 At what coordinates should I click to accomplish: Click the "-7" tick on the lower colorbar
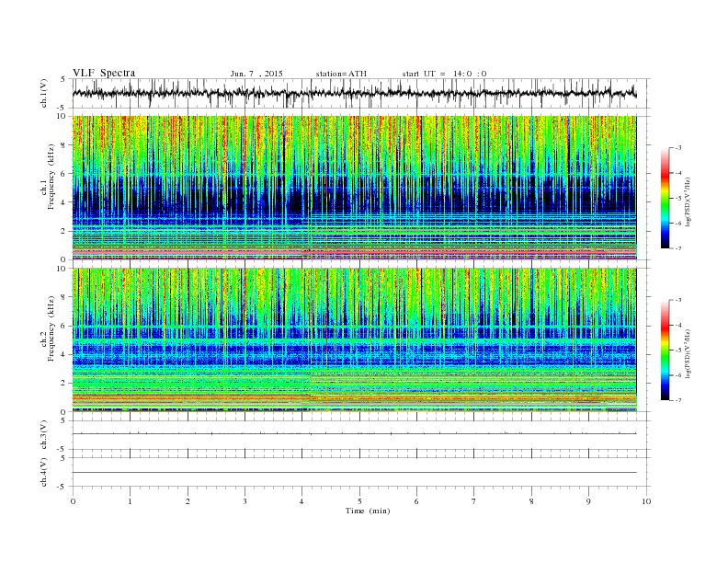[678, 400]
